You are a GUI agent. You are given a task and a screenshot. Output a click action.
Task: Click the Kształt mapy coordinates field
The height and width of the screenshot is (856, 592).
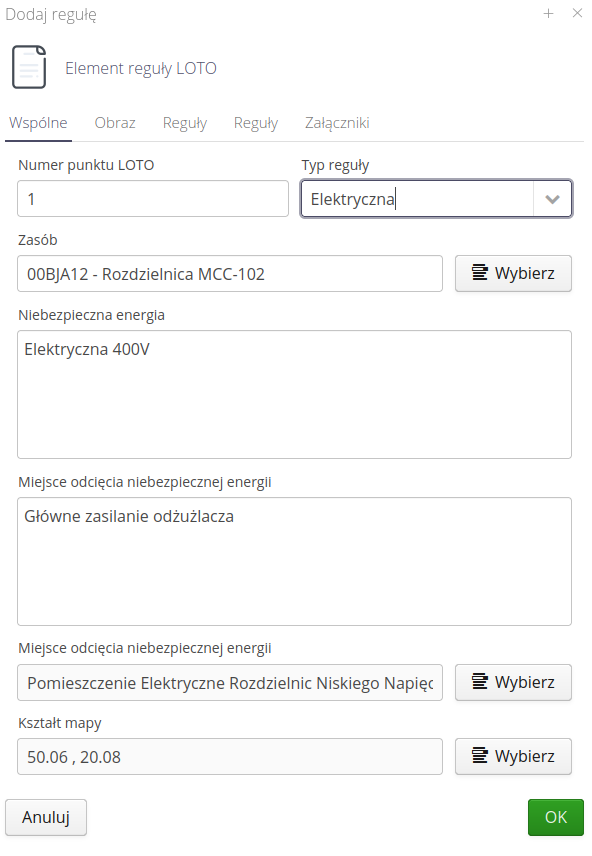click(230, 757)
